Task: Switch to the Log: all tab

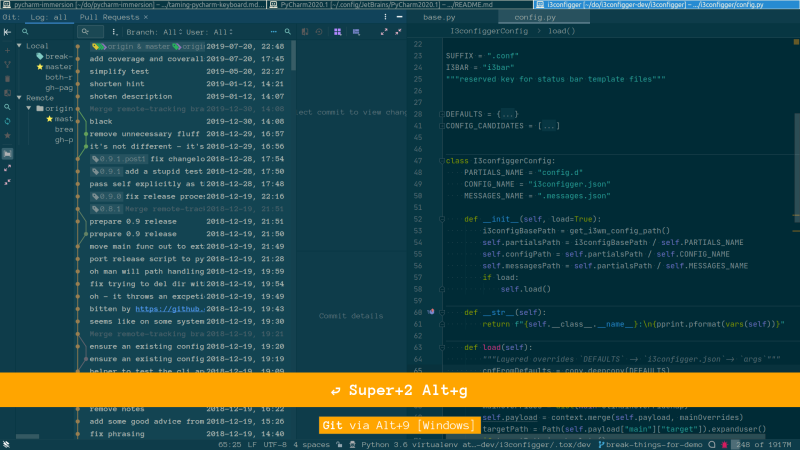Action: 48,17
